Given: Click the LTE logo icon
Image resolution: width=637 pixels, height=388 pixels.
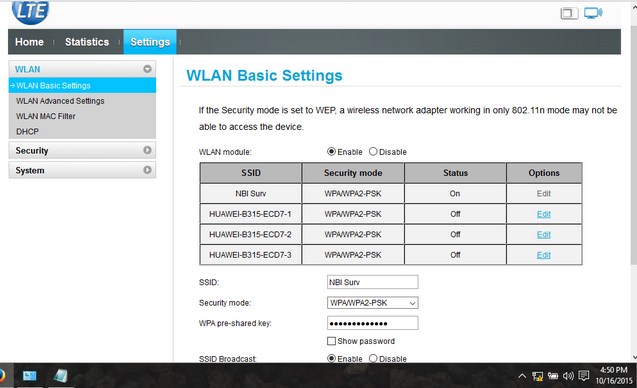Looking at the screenshot, I should pyautogui.click(x=30, y=12).
